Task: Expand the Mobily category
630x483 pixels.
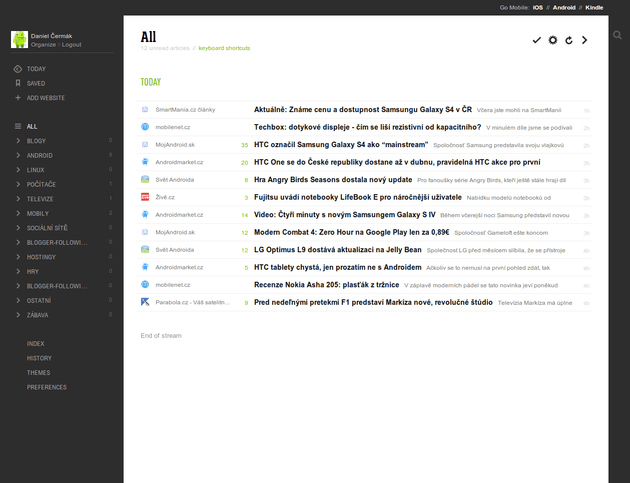Action: (x=18, y=213)
